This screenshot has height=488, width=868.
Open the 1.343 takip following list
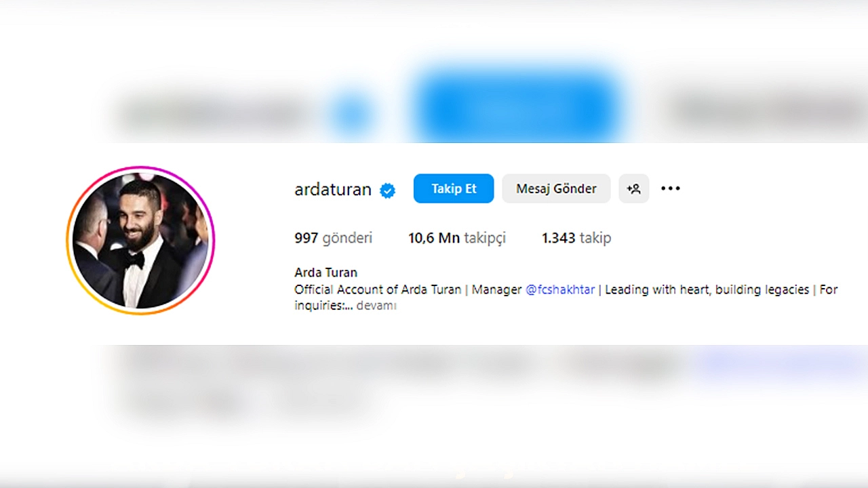tap(576, 238)
